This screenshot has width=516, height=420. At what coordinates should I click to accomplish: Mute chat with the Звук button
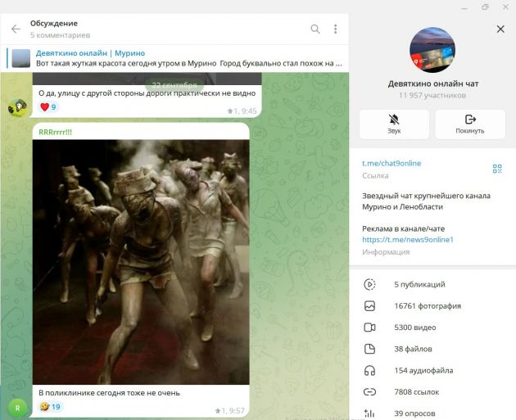pos(394,124)
